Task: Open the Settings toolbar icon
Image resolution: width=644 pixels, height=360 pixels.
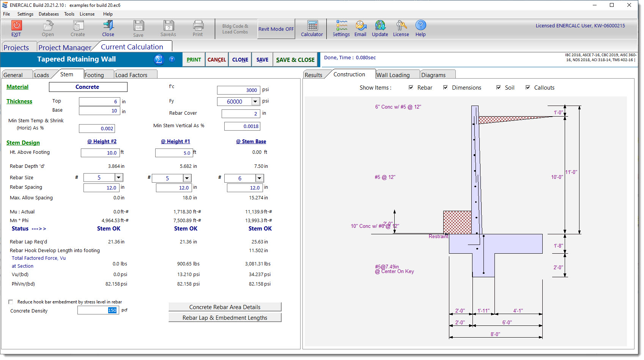Action: (342, 25)
